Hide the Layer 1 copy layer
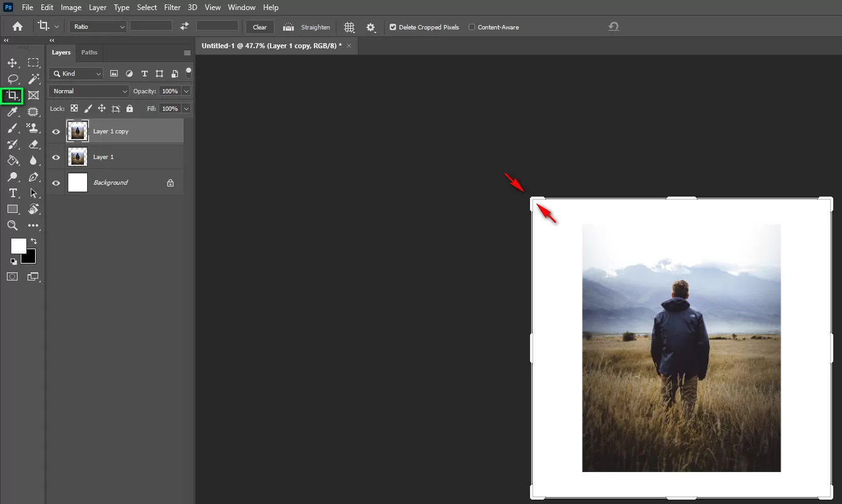This screenshot has height=504, width=842. click(56, 131)
